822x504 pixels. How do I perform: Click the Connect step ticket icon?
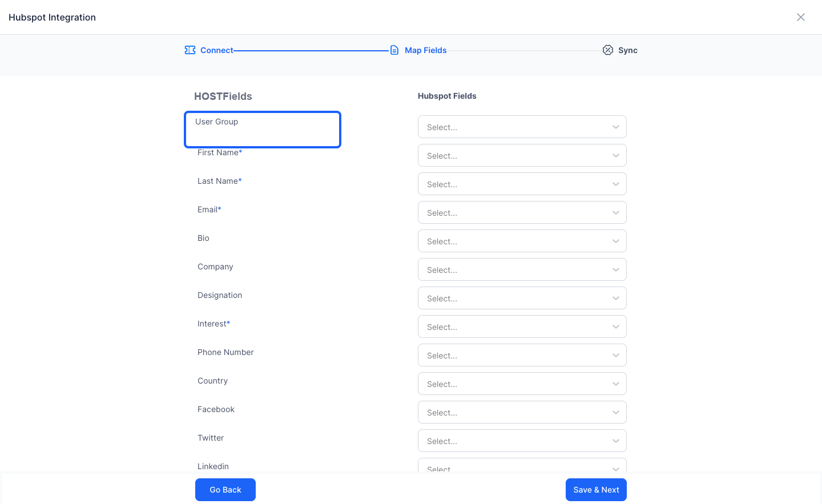pos(190,50)
